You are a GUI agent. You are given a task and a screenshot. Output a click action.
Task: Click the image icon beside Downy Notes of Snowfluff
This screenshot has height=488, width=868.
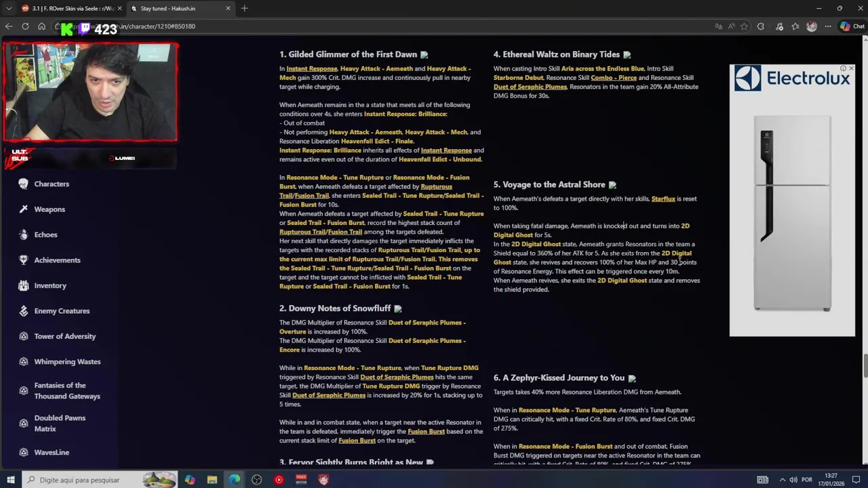coord(397,309)
